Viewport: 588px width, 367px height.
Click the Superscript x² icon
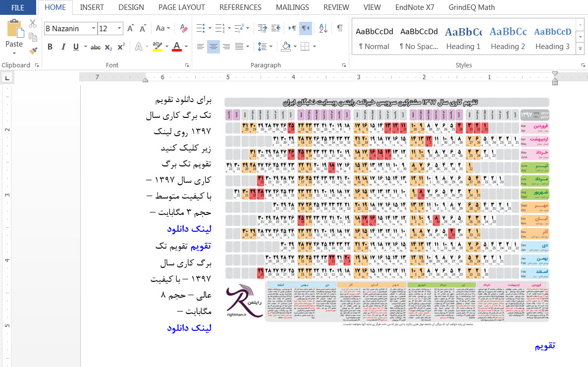121,47
